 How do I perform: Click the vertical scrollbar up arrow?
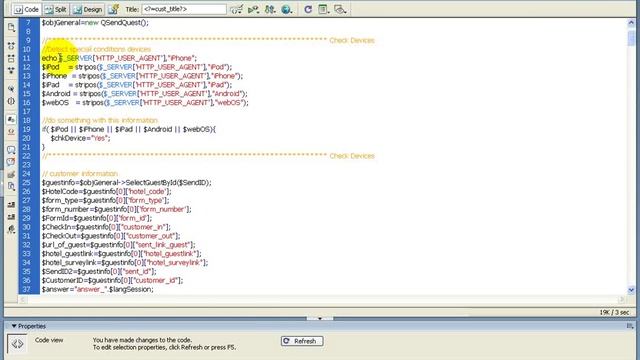(631, 23)
